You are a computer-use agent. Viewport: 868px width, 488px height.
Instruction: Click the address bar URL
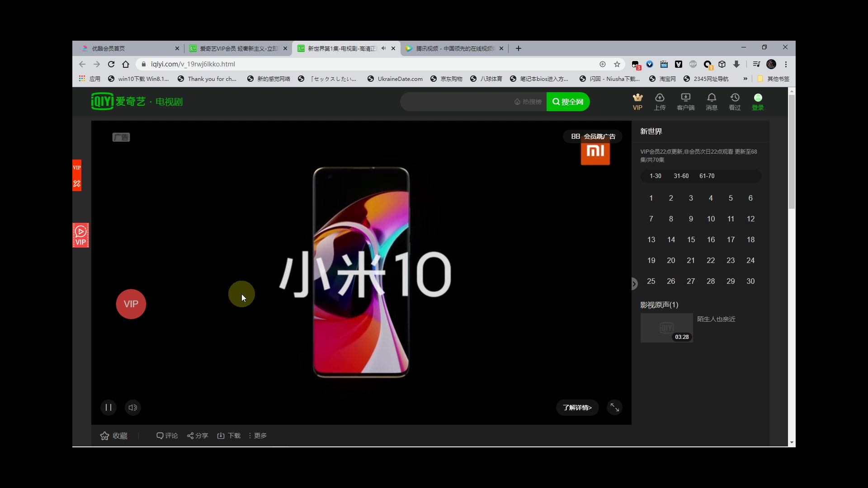[193, 64]
